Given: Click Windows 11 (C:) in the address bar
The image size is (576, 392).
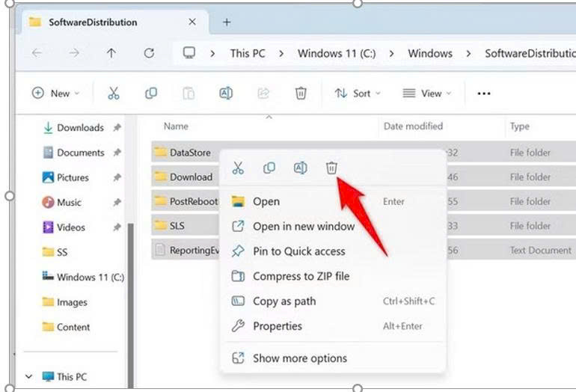Looking at the screenshot, I should 337,54.
